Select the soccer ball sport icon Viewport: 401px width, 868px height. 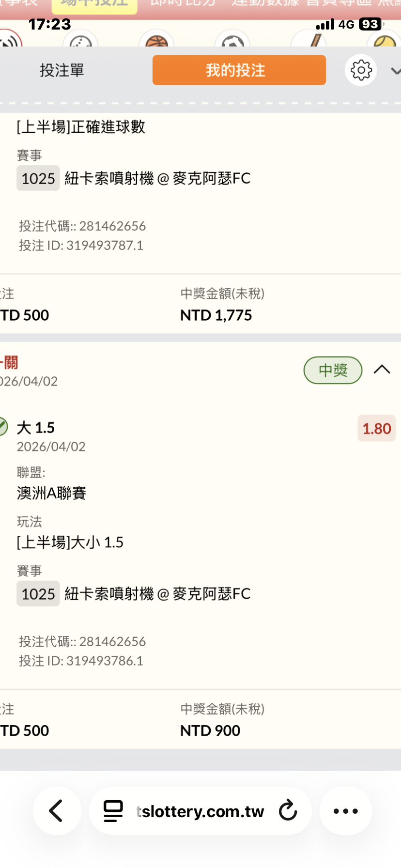[x=232, y=41]
